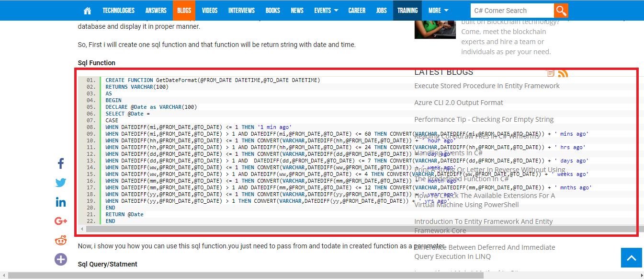This screenshot has height=279, width=644.
Task: Open 'Performance Tip - Checking For Empty String' blog
Action: click(x=484, y=119)
